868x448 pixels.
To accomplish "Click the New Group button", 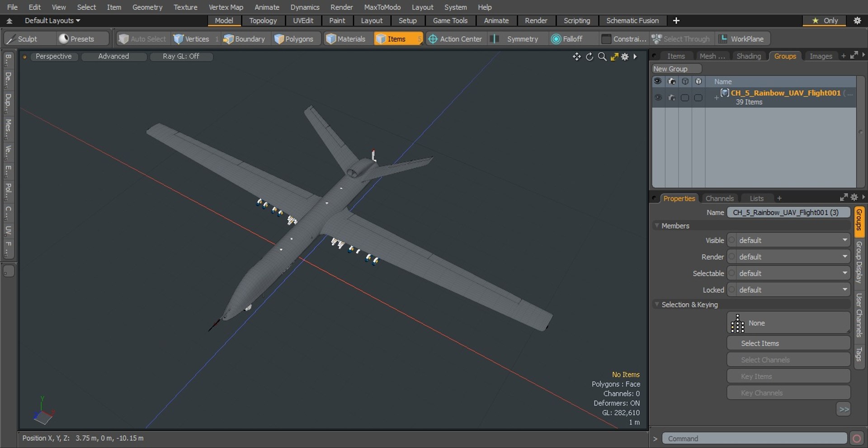I will [x=676, y=69].
